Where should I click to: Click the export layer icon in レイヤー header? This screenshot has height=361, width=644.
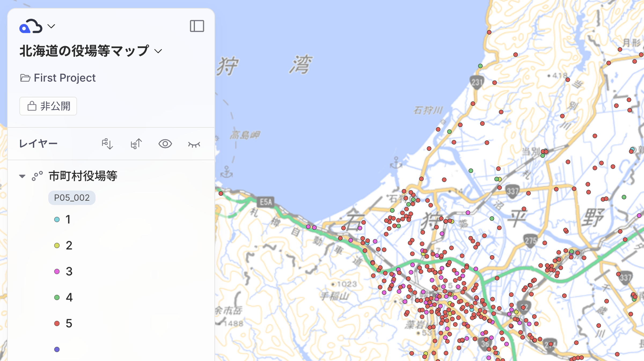(x=136, y=144)
